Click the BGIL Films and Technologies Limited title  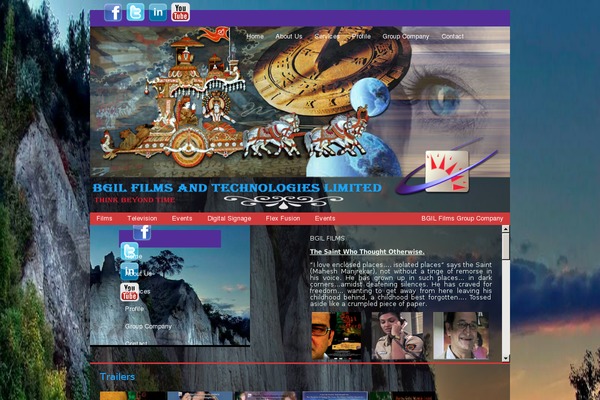coord(237,188)
